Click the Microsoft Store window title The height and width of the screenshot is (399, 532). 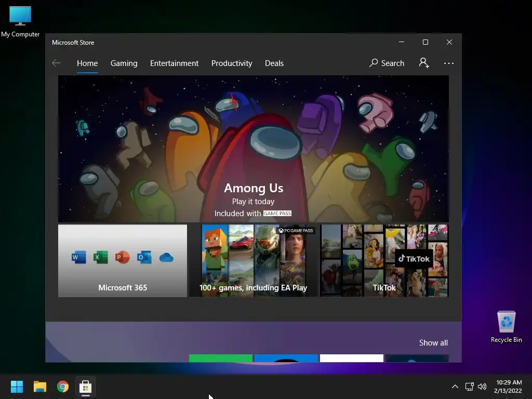click(73, 43)
